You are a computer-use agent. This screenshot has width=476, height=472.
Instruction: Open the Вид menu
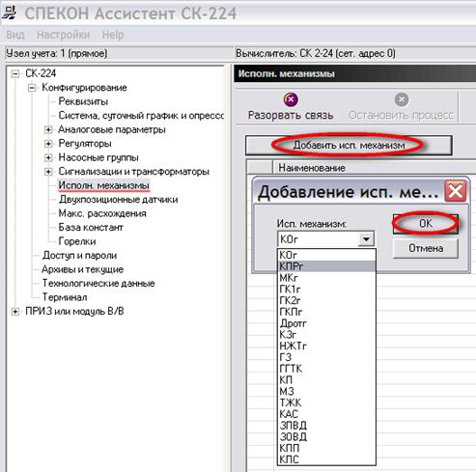click(15, 35)
